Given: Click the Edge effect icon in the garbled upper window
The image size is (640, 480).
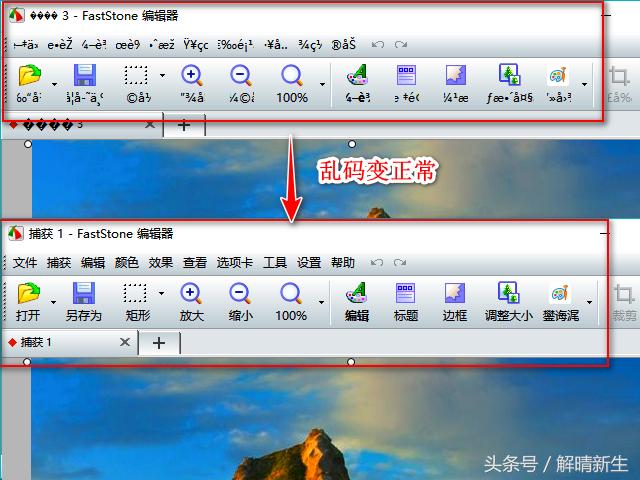Looking at the screenshot, I should [456, 75].
